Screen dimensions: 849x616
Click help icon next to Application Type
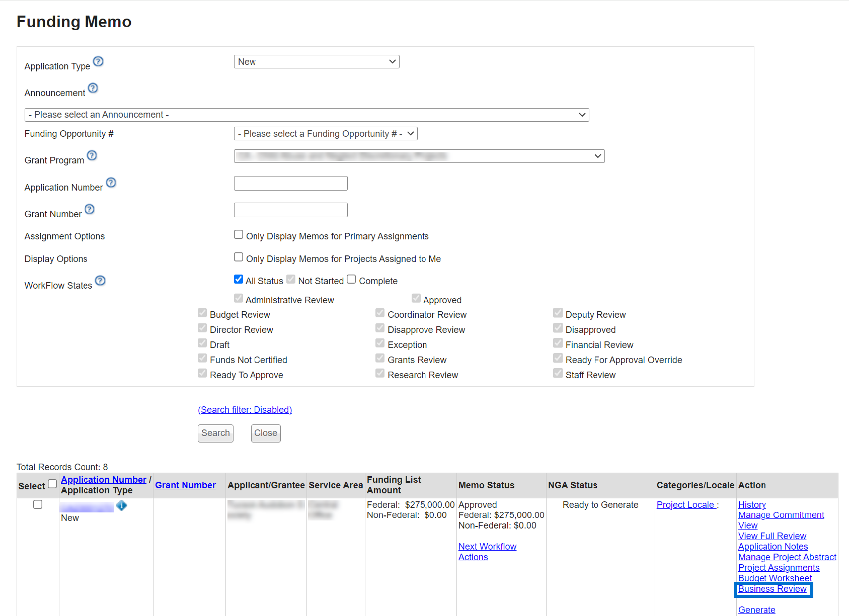pos(98,61)
